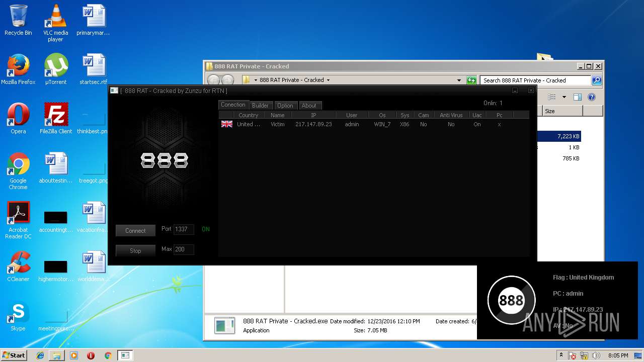
Task: Launch µTorrent desktop shortcut
Action: (x=55, y=69)
